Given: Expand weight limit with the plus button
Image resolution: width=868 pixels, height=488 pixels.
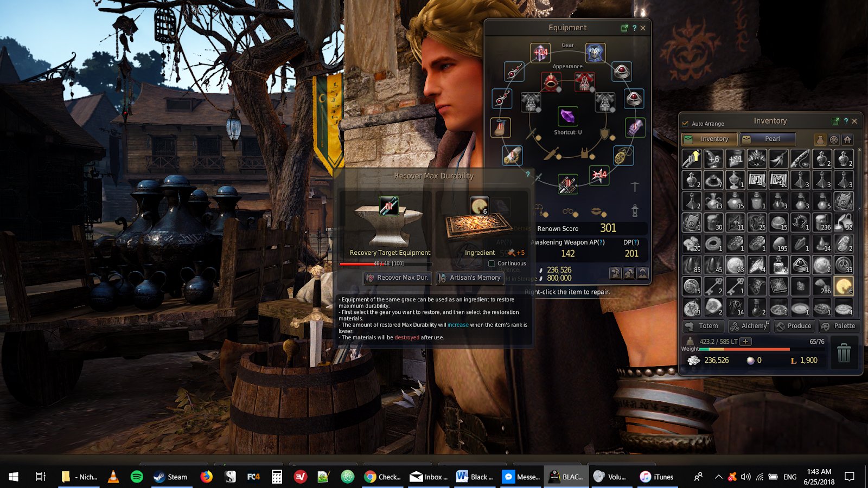Looking at the screenshot, I should (x=746, y=342).
